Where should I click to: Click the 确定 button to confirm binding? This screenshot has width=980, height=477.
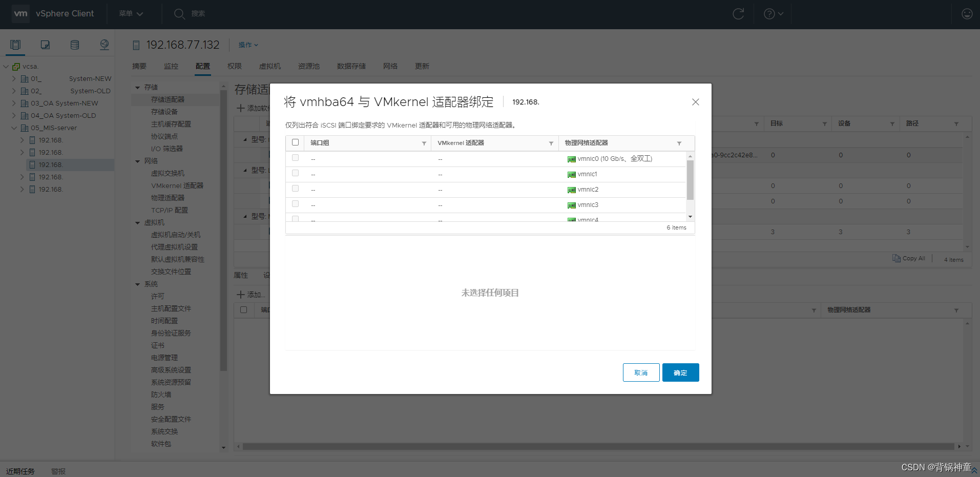coord(680,372)
